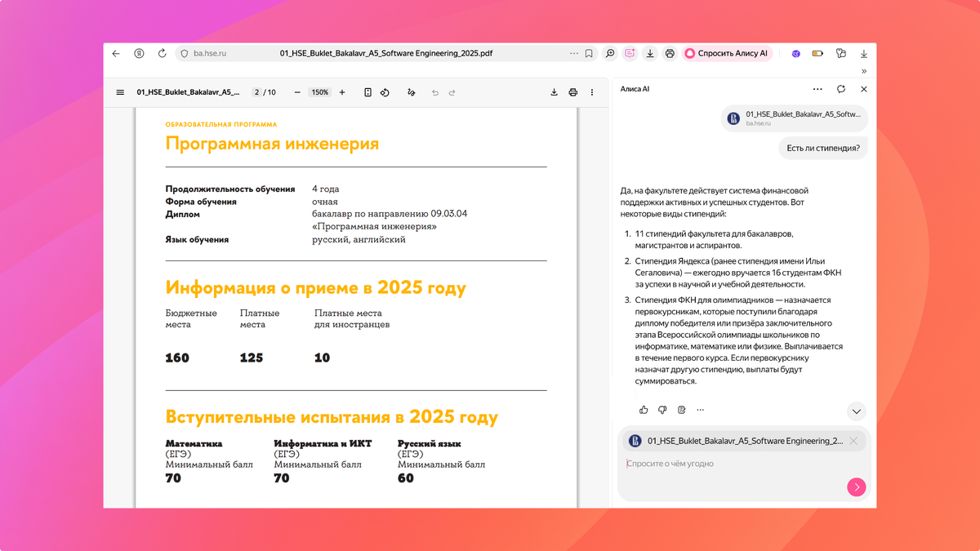Screen dimensions: 980x551
Task: Print the page from browser toolbar
Action: (670, 54)
